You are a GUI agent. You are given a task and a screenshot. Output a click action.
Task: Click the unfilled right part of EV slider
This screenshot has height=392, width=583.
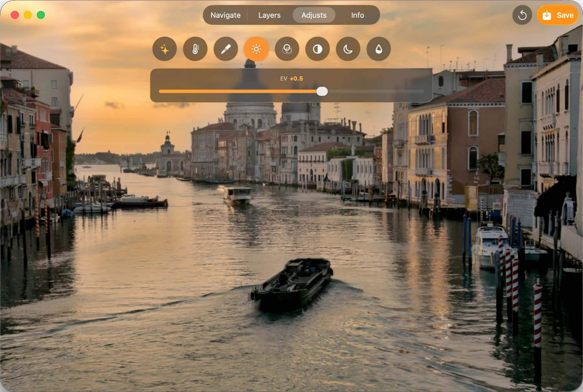(x=376, y=91)
